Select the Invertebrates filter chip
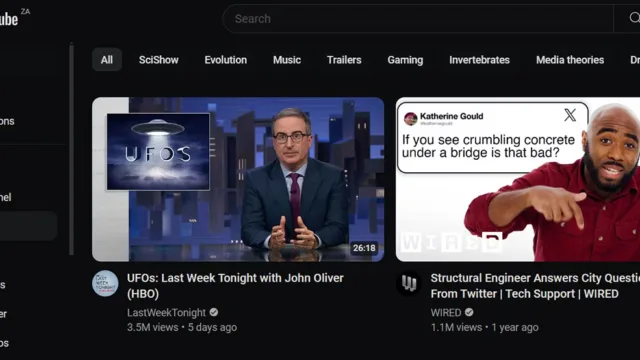 point(480,60)
